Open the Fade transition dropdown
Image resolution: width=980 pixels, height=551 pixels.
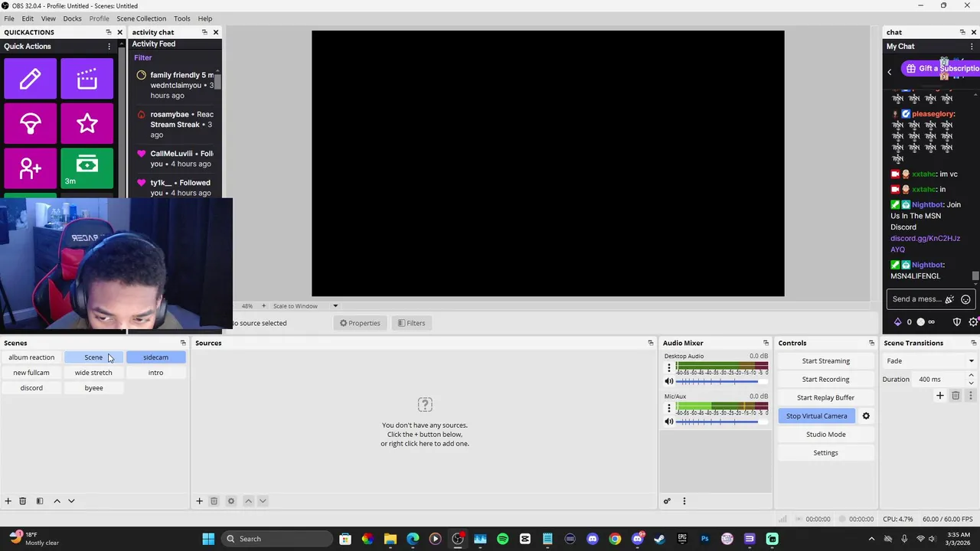click(929, 361)
